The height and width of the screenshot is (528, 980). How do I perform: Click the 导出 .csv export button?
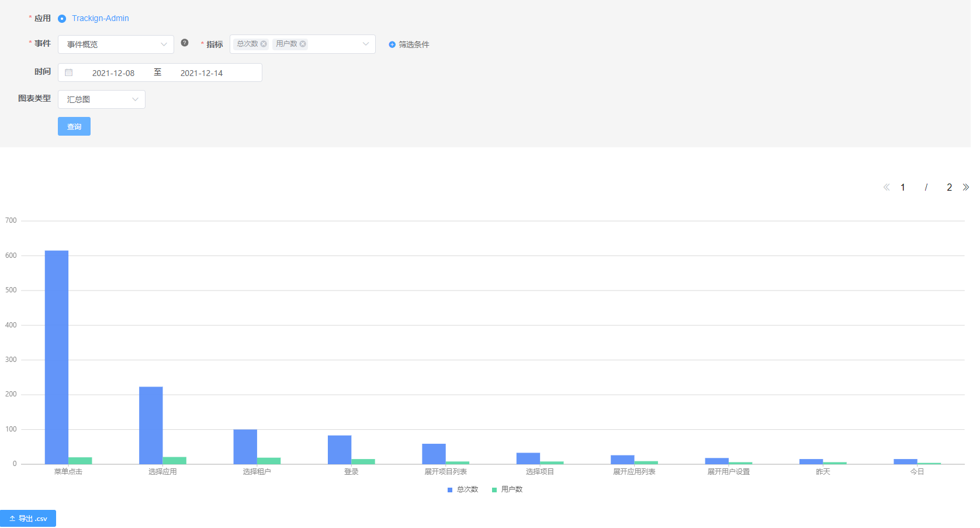click(28, 519)
